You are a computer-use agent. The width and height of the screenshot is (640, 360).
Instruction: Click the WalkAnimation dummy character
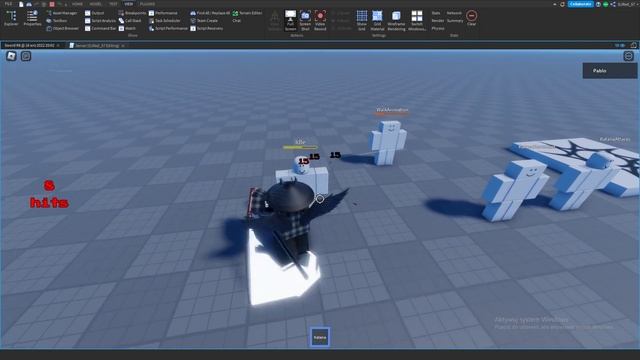pos(387,143)
